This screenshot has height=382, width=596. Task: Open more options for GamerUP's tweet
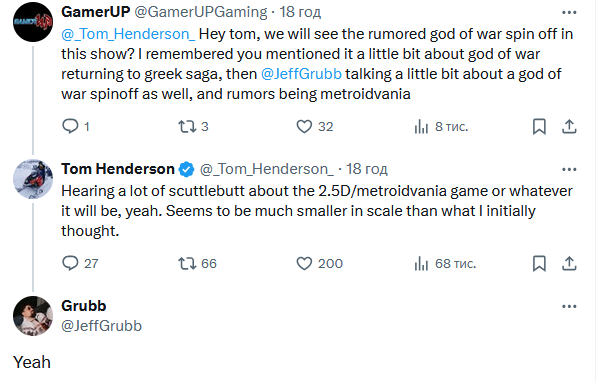569,13
